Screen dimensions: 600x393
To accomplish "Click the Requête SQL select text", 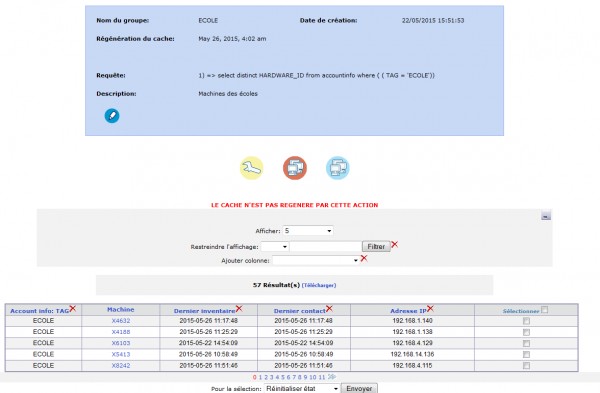I will tap(316, 75).
